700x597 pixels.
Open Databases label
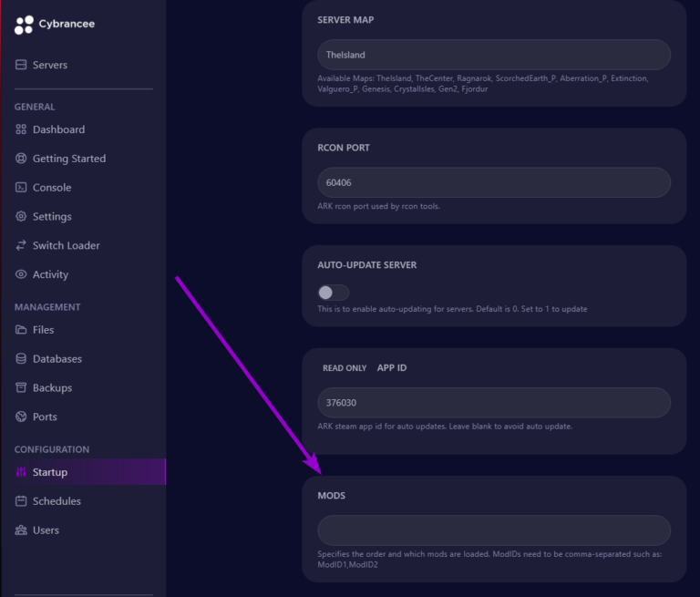(x=57, y=358)
